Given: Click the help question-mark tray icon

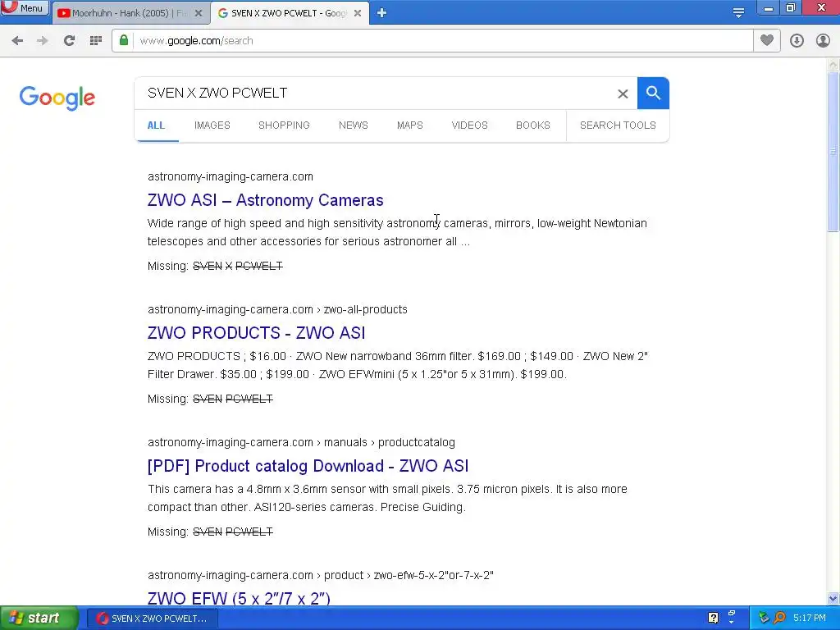Looking at the screenshot, I should pyautogui.click(x=713, y=619).
